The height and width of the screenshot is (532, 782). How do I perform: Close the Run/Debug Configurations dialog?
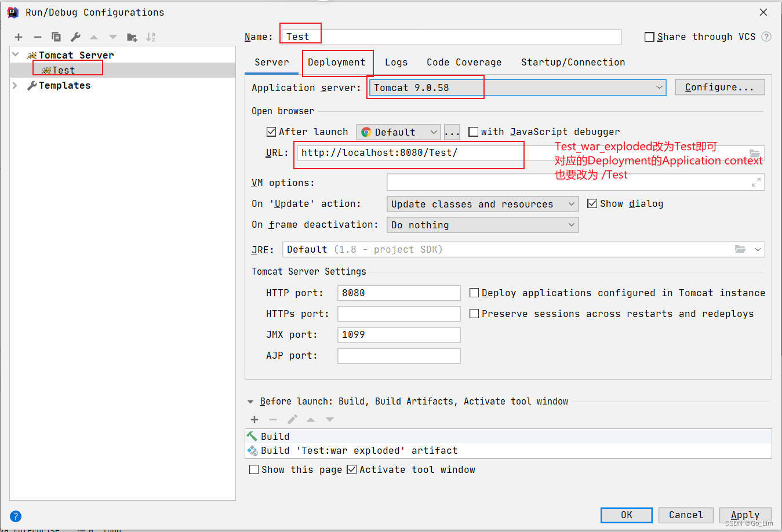pyautogui.click(x=763, y=12)
